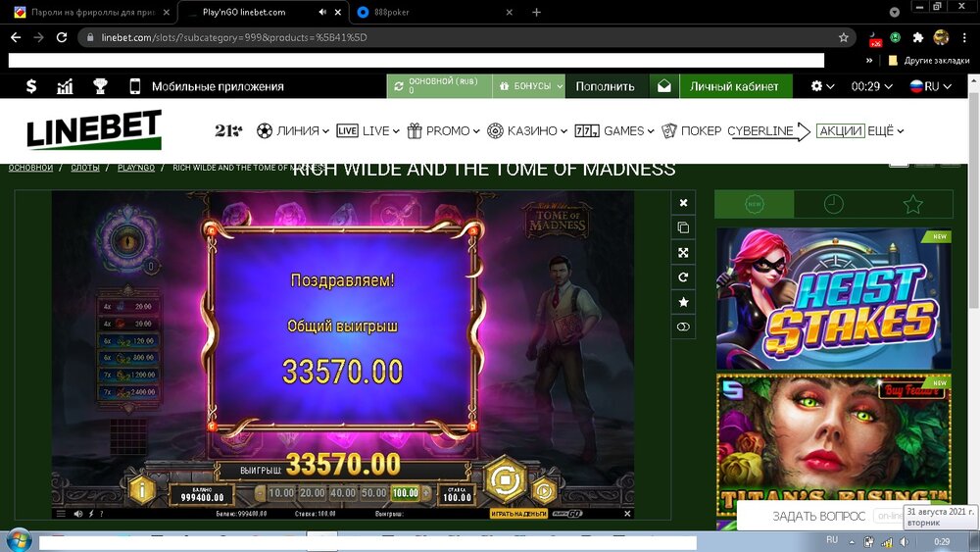The width and height of the screenshot is (980, 552).
Task: Expand the LIVE menu
Action: pos(367,130)
